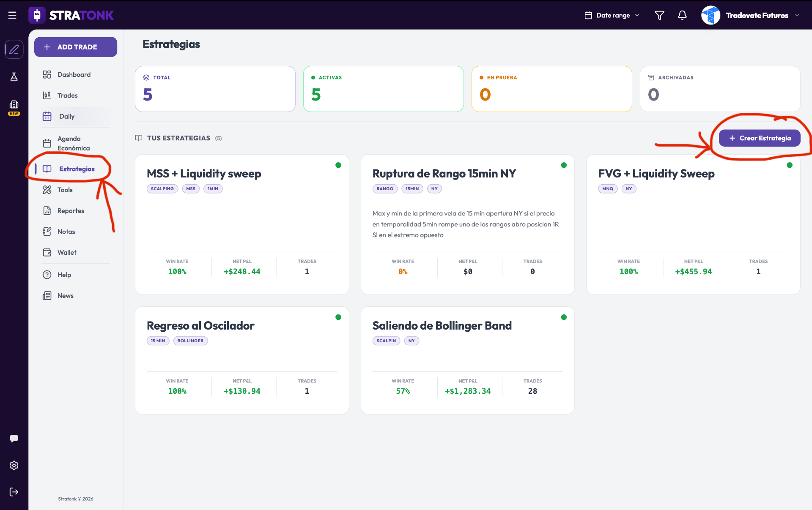Open the lab flask icon in rail
This screenshot has height=510, width=812.
pos(14,77)
